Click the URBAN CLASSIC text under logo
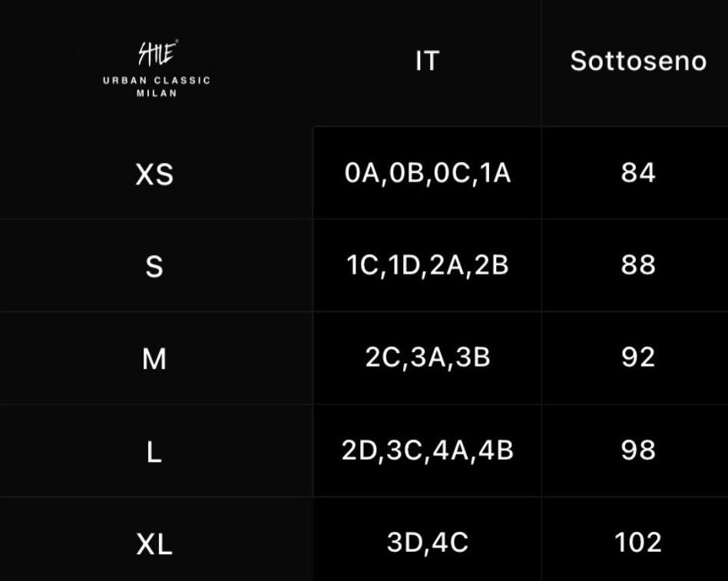728x581 pixels. tap(157, 81)
